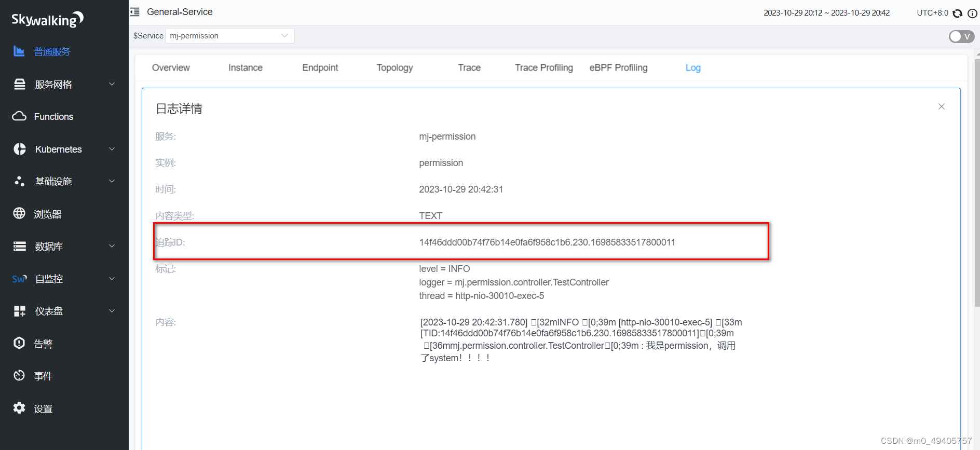This screenshot has height=450, width=980.
Task: Expand the 服务网格 menu chevron
Action: point(112,84)
